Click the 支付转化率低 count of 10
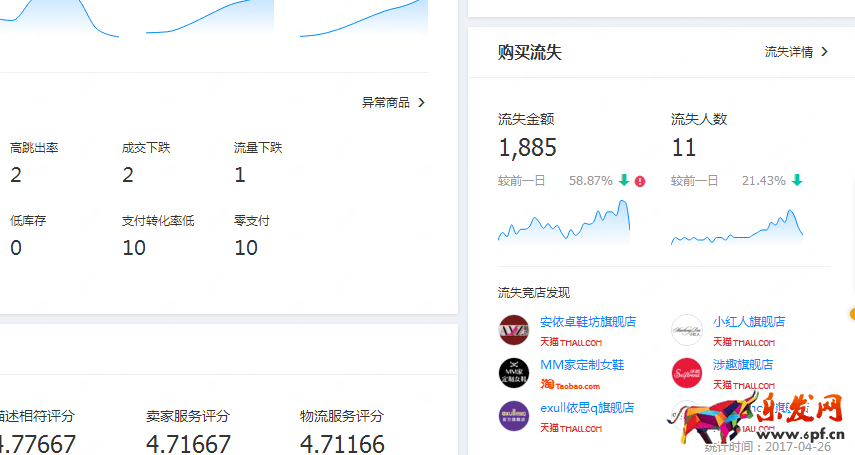 (134, 247)
